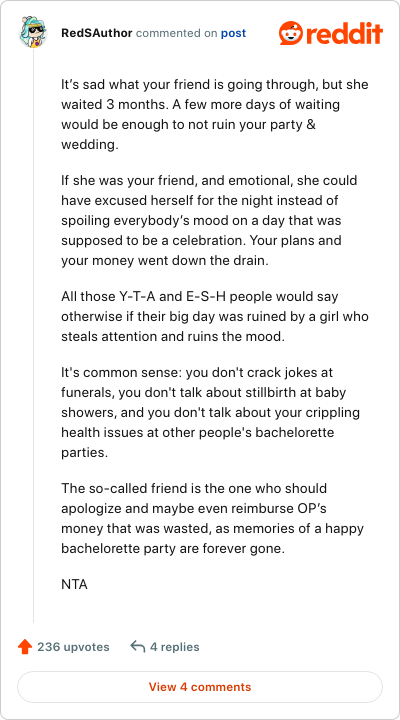
Task: Click the paragraph starting "All those Y-T-A"
Action: tap(215, 316)
